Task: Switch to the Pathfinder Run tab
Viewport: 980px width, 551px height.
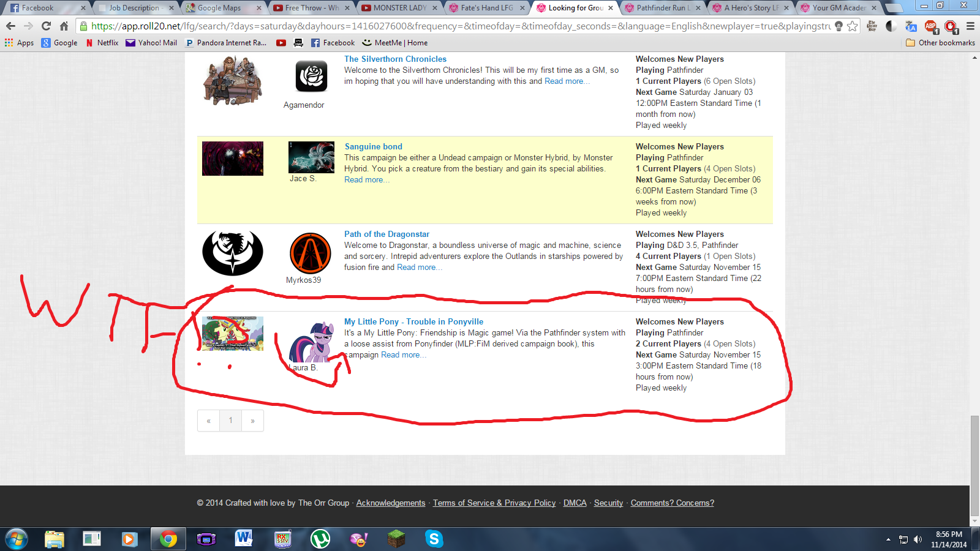Action: click(x=663, y=8)
